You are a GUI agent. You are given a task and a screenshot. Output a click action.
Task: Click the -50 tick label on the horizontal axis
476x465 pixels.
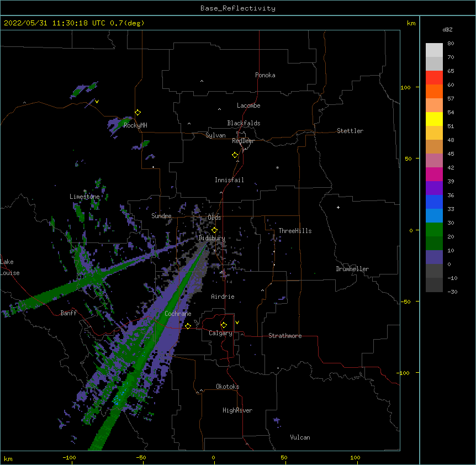click(141, 458)
